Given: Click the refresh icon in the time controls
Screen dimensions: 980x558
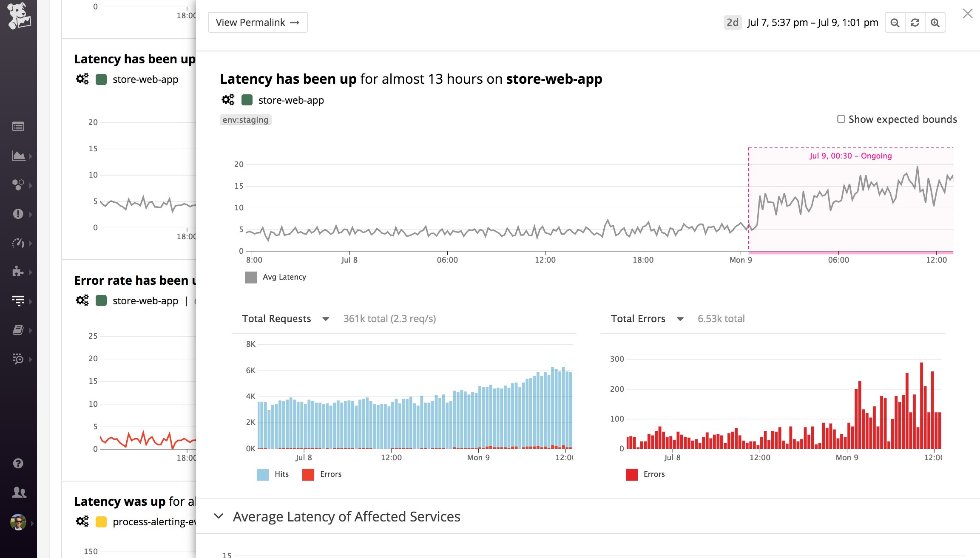Looking at the screenshot, I should pos(915,22).
